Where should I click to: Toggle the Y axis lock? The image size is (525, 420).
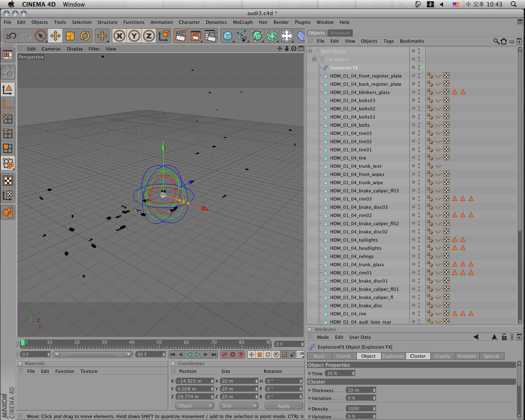pos(134,36)
